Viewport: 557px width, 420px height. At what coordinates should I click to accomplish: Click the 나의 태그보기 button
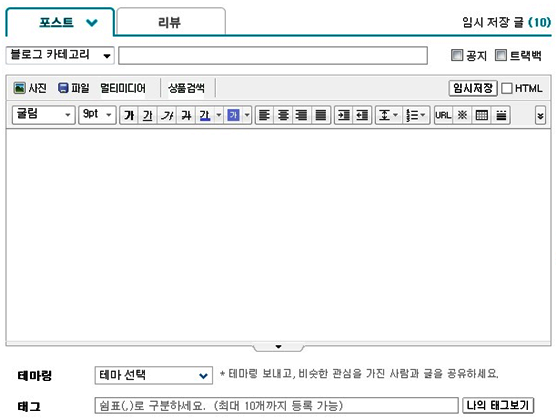(x=498, y=405)
